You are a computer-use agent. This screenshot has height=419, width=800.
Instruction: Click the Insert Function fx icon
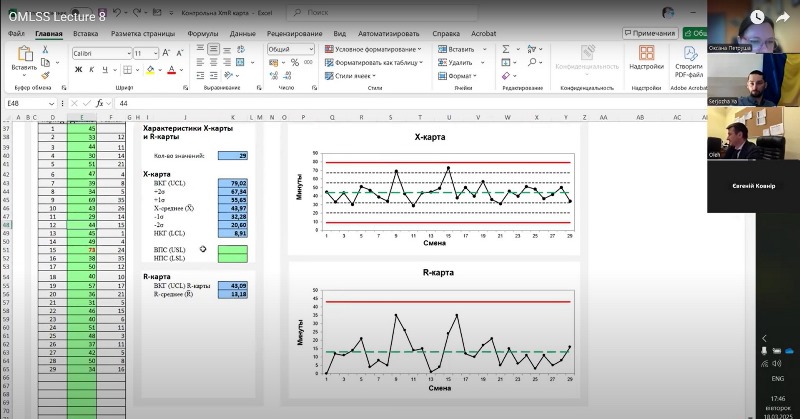(100, 103)
